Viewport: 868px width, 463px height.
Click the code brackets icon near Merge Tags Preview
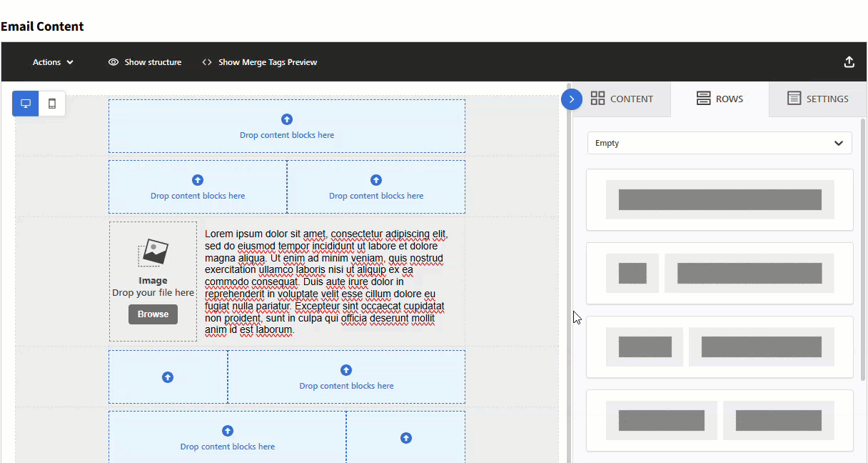click(206, 62)
